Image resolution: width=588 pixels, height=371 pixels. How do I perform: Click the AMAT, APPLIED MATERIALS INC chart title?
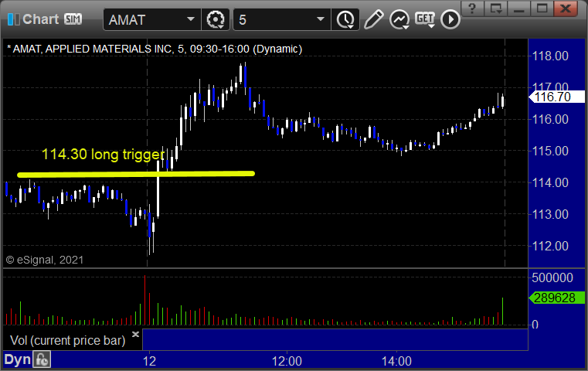tap(155, 49)
